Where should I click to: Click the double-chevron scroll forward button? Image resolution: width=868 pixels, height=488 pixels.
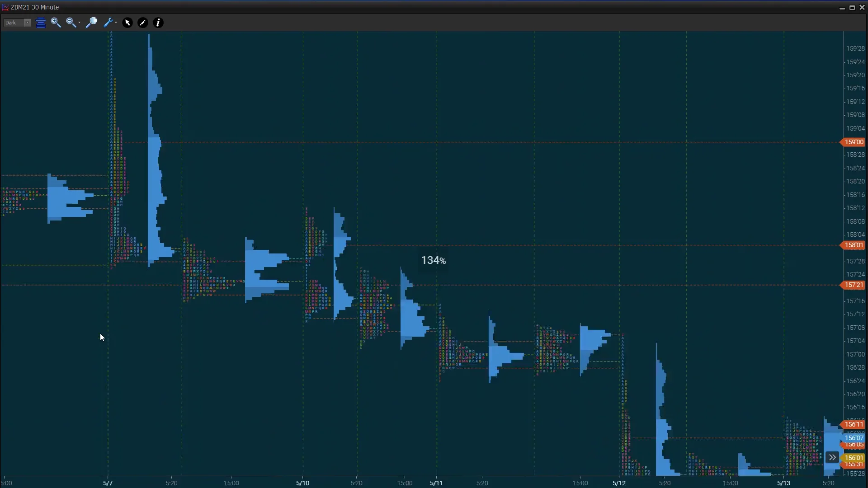click(832, 457)
